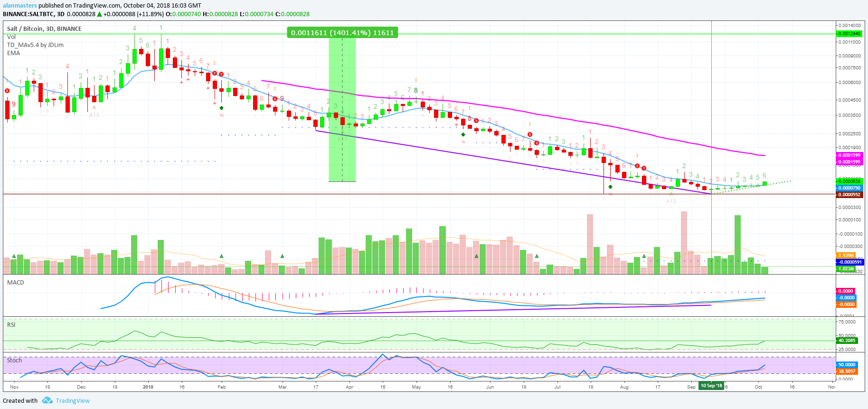Screen dimensions: 868x409
Task: Click the blue -0.0000591 value tag
Action: (849, 262)
